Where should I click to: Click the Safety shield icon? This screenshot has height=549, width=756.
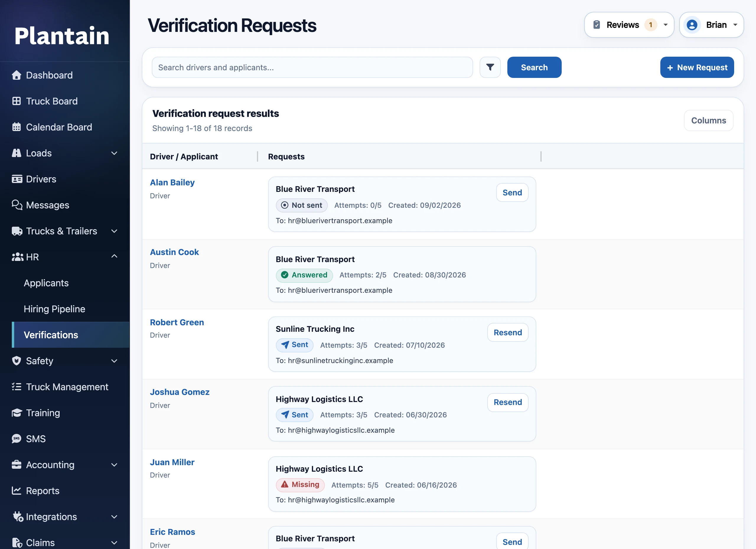[16, 361]
